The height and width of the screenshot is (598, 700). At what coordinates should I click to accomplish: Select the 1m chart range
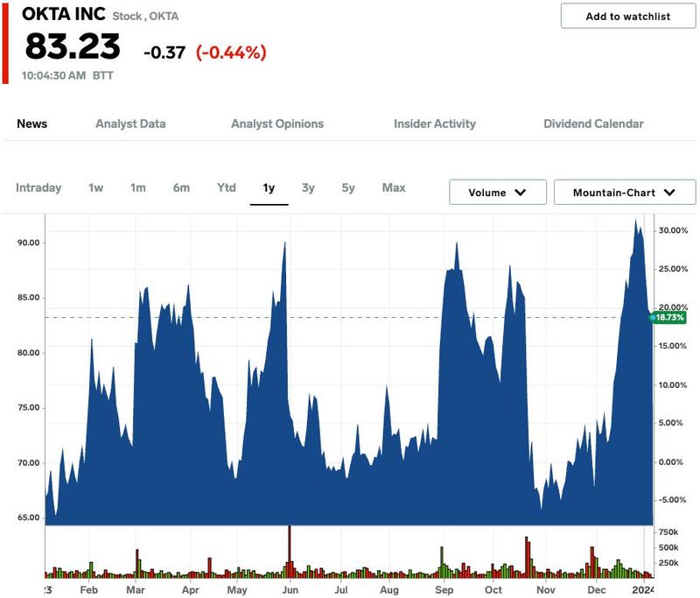point(138,187)
